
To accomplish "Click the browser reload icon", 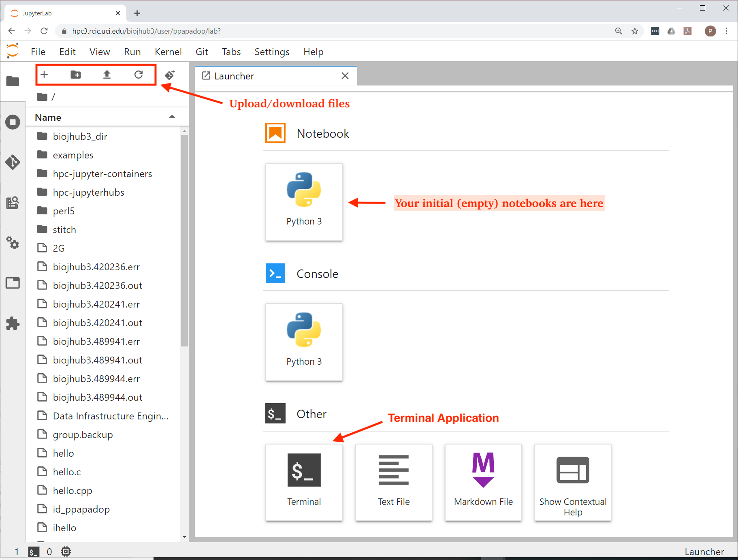I will 44,31.
